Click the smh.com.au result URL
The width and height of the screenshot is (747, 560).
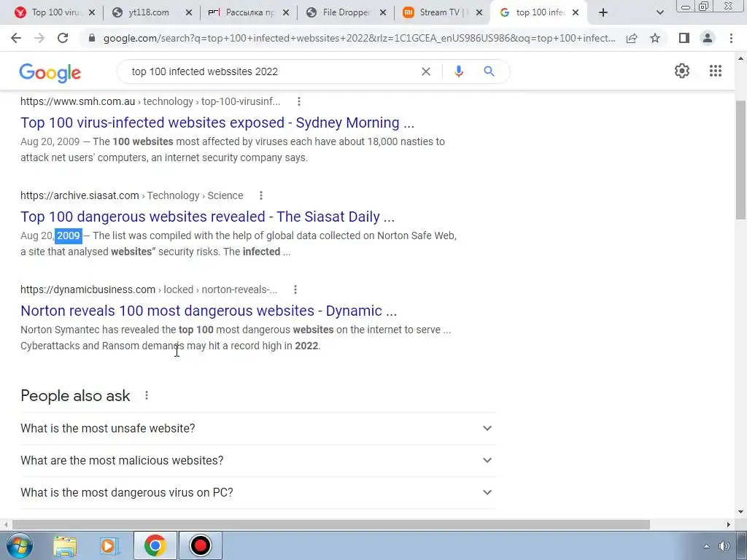(150, 101)
